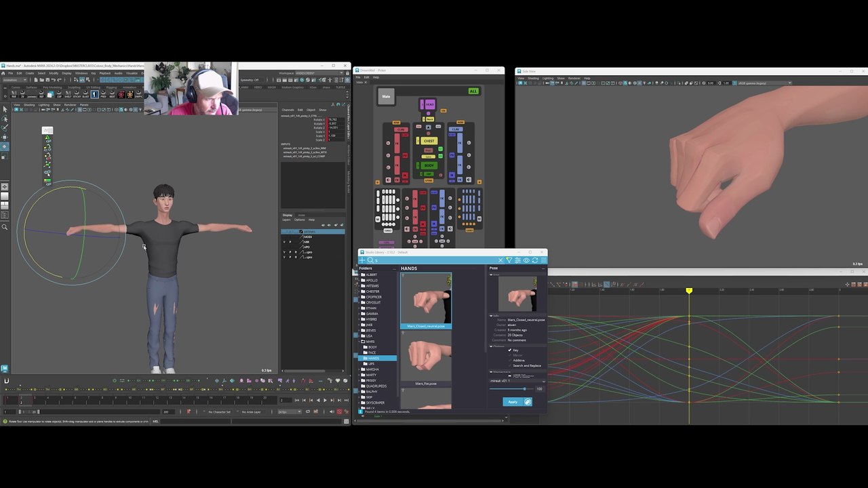Open the Renderer menu in Side View

(574, 79)
